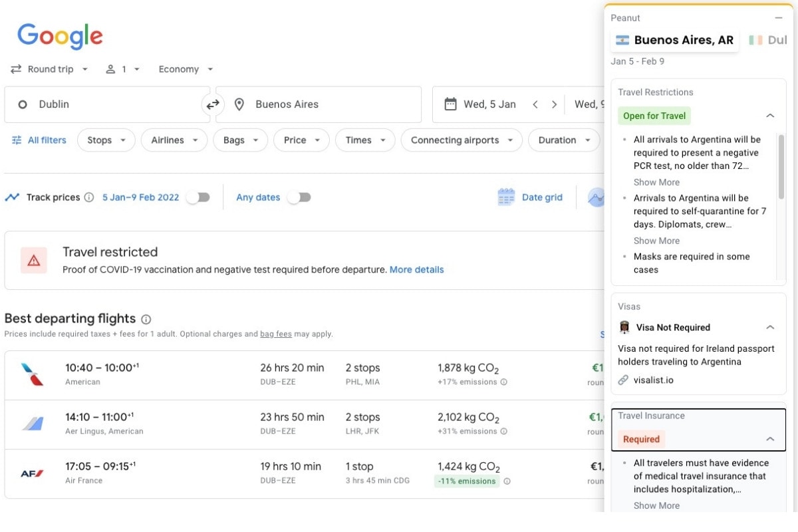Click the Argentina flag in the Peanut panel
Viewport: 798px width, 532px height.
[622, 40]
